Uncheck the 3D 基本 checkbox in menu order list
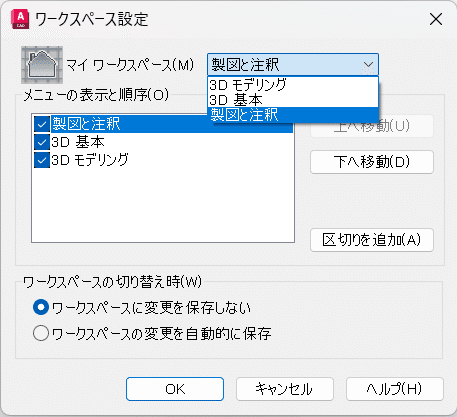The width and height of the screenshot is (457, 417). pos(42,142)
